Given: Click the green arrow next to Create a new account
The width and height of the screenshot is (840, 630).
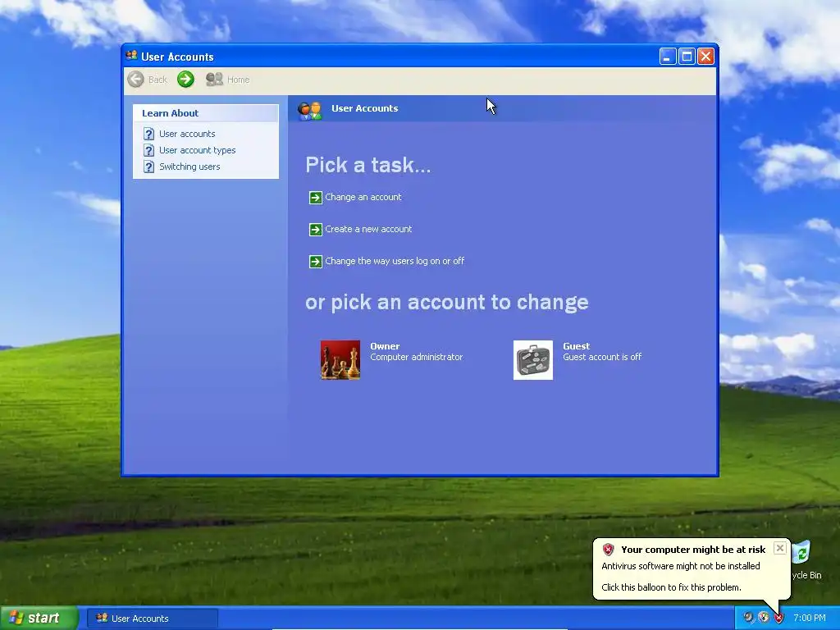Looking at the screenshot, I should pyautogui.click(x=316, y=230).
